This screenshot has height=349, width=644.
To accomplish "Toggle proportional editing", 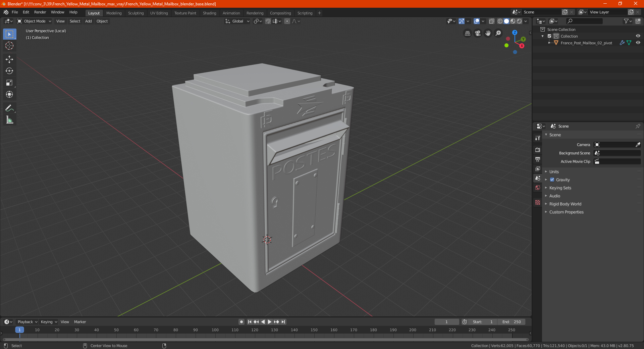I will (287, 21).
